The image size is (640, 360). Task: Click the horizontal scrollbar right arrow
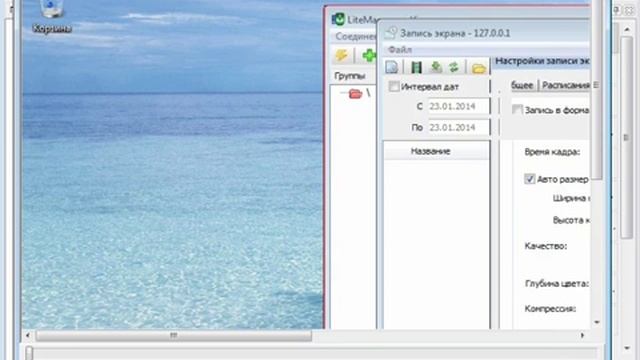pyautogui.click(x=582, y=336)
